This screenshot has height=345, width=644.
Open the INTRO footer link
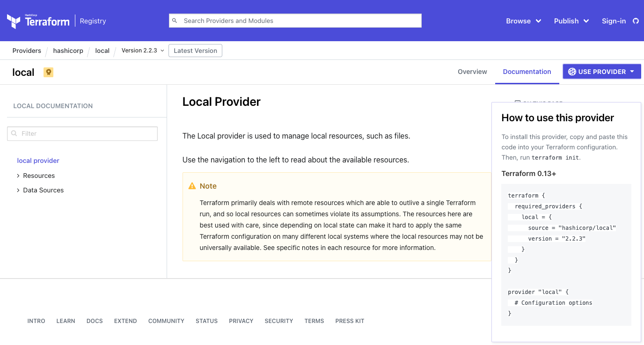36,321
